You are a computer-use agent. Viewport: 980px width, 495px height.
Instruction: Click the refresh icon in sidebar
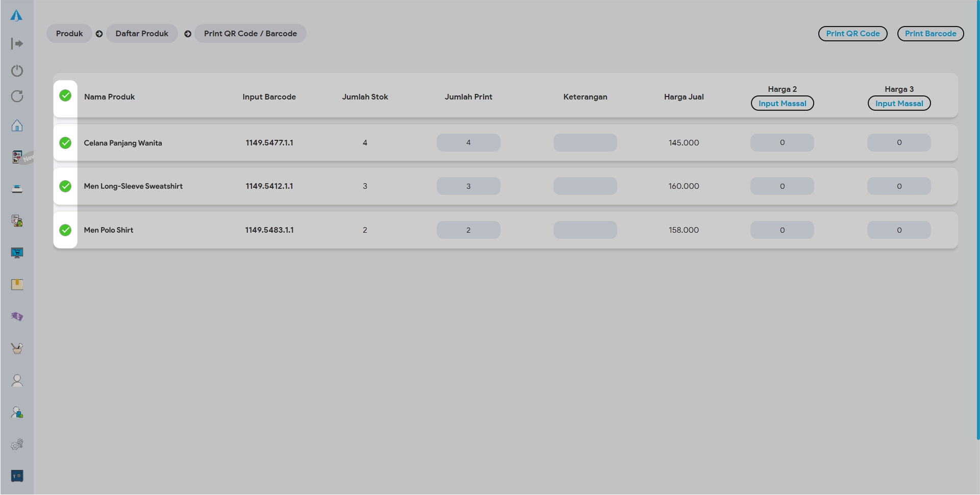(17, 96)
